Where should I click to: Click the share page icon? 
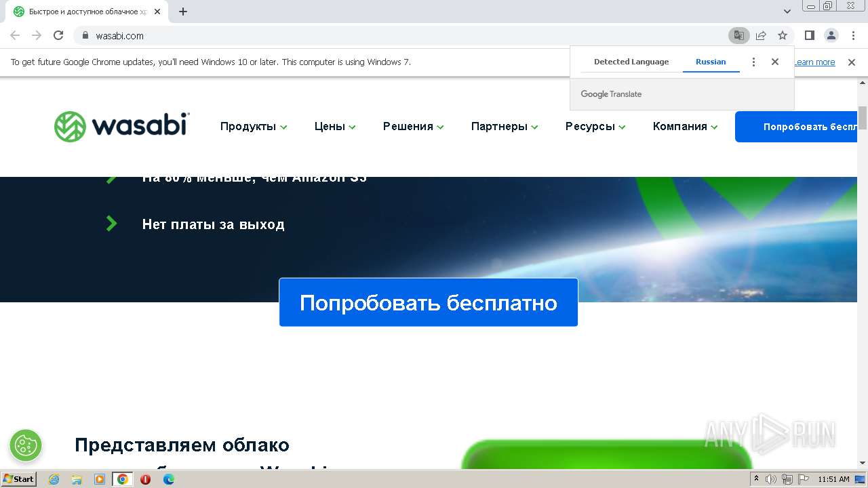761,35
